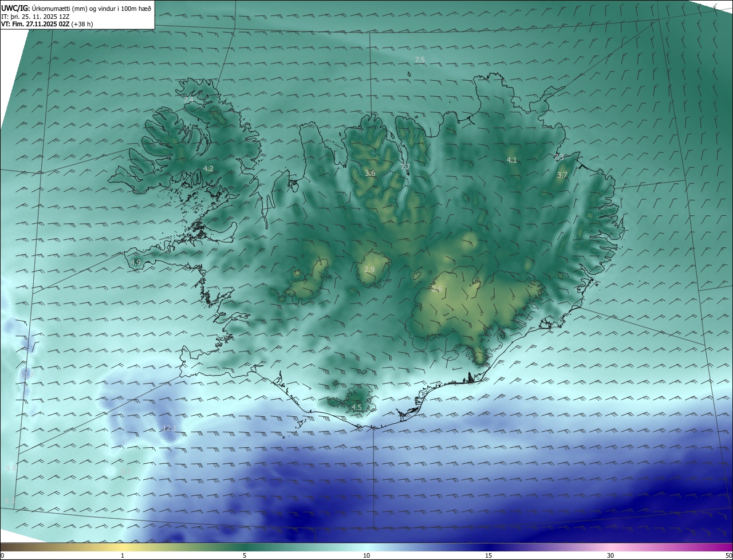733x560 pixels.
Task: Pick the yellow segment of the colorbar
Action: coord(123,547)
